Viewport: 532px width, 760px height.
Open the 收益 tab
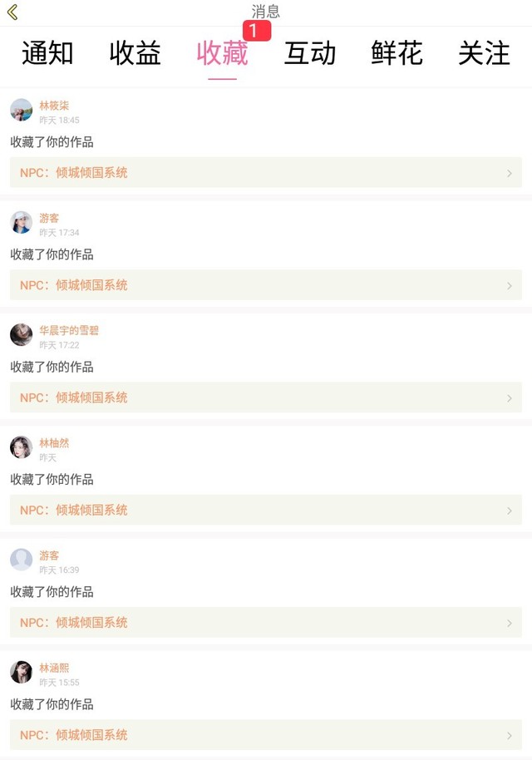click(135, 53)
